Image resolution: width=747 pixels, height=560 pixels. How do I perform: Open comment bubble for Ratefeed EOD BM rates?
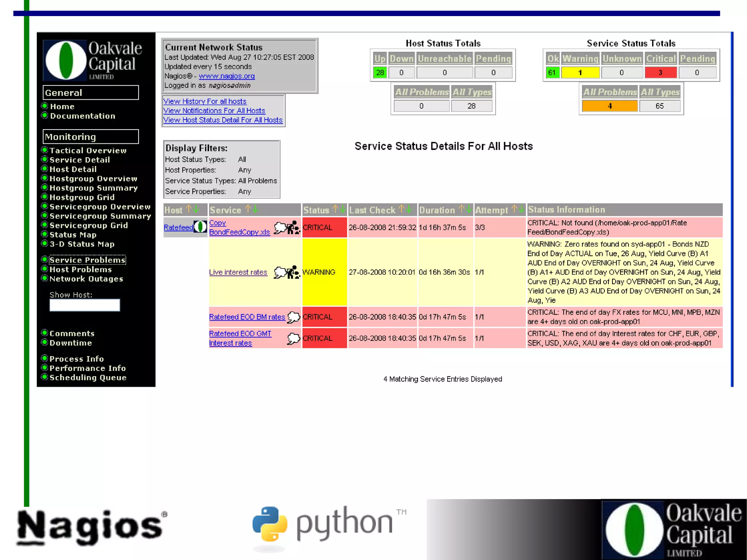[293, 317]
